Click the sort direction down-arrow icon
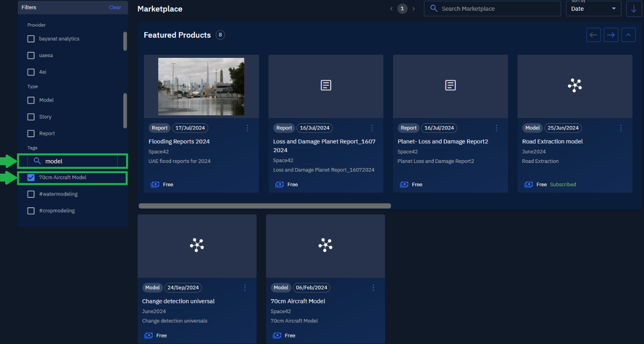The width and height of the screenshot is (644, 344). 634,9
